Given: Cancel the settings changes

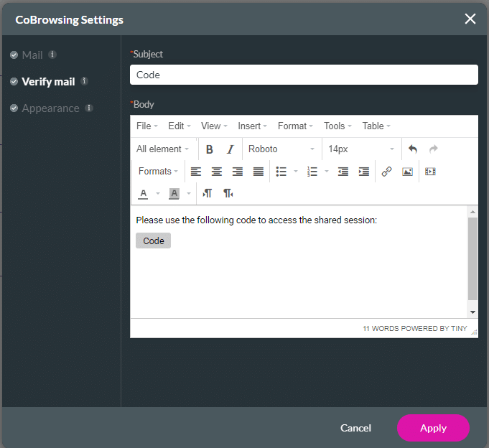Looking at the screenshot, I should [355, 428].
